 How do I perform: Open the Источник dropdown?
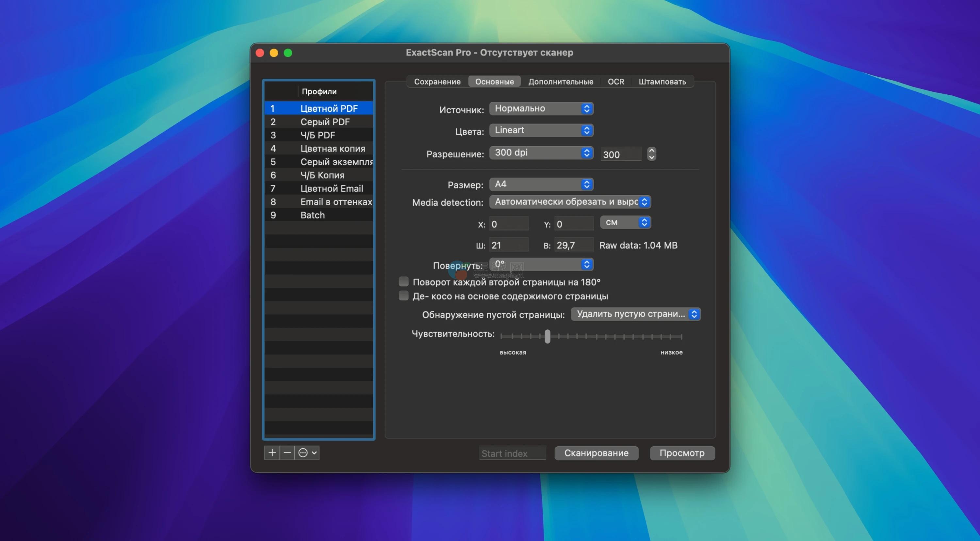pyautogui.click(x=541, y=109)
